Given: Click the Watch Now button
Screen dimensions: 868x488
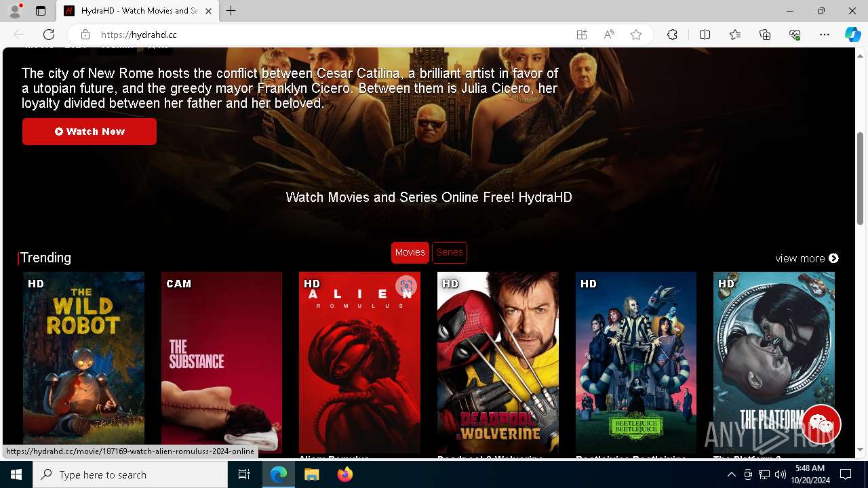Looking at the screenshot, I should [90, 131].
